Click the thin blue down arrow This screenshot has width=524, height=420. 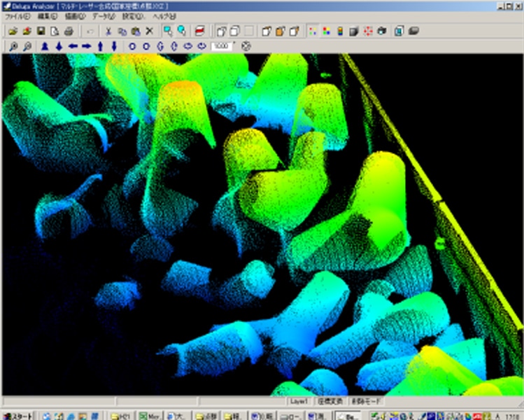coord(114,46)
